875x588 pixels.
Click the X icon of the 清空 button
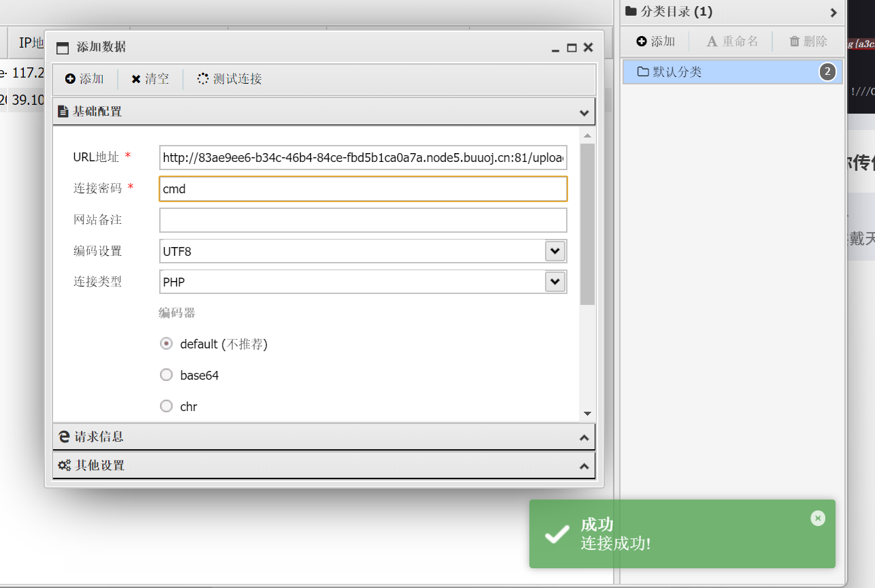click(136, 79)
